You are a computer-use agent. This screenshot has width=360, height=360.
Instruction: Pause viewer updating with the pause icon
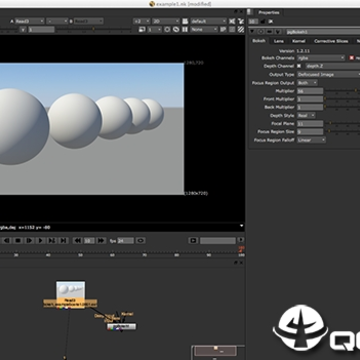coord(185,30)
